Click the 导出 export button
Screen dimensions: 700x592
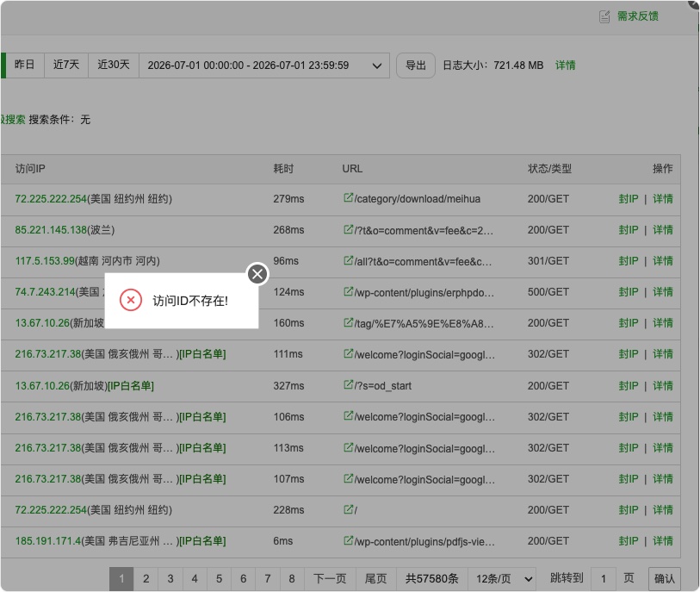tap(416, 65)
